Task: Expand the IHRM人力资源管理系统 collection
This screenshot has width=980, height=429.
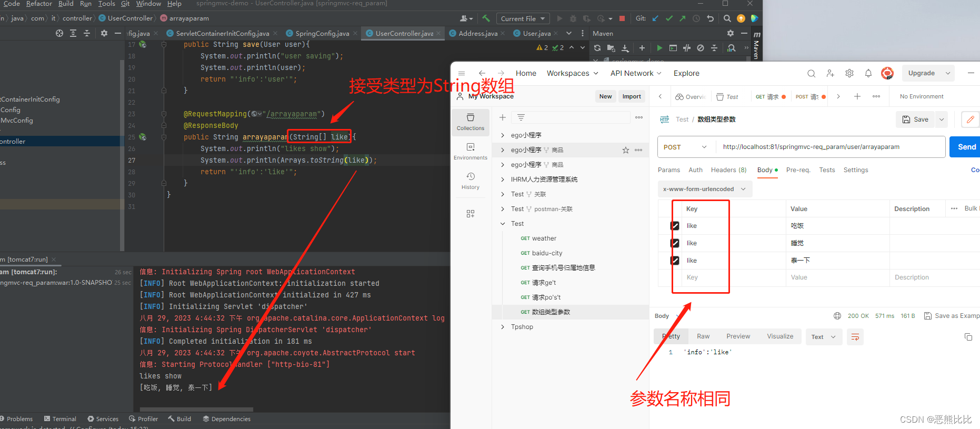Action: click(503, 179)
